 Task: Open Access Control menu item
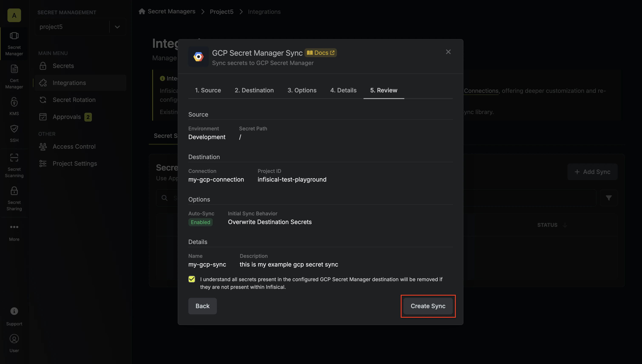81,147
